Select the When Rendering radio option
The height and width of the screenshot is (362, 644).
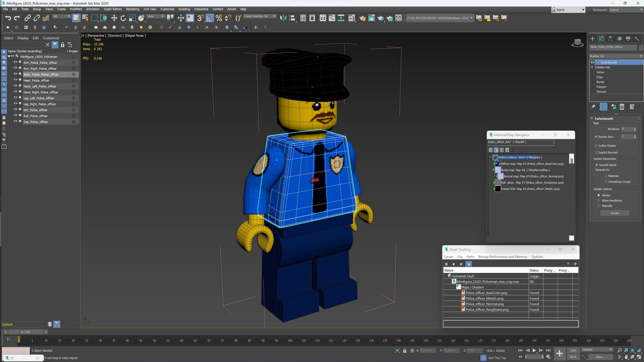(599, 200)
